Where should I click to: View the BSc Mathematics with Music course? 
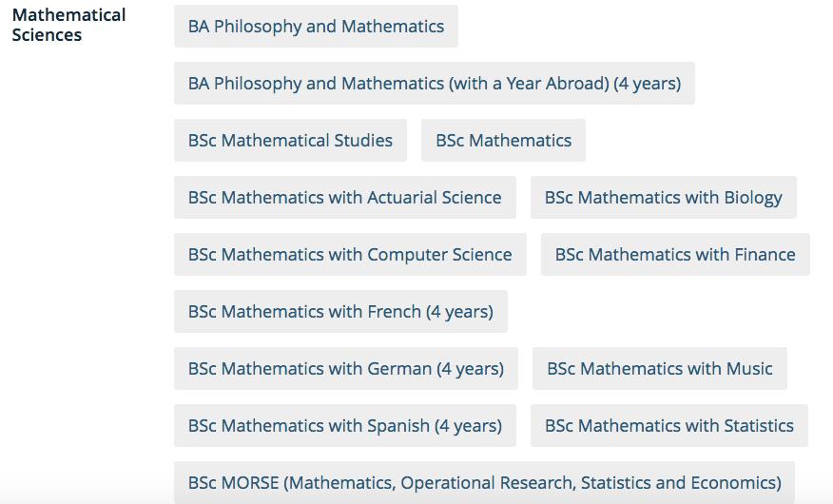click(659, 369)
